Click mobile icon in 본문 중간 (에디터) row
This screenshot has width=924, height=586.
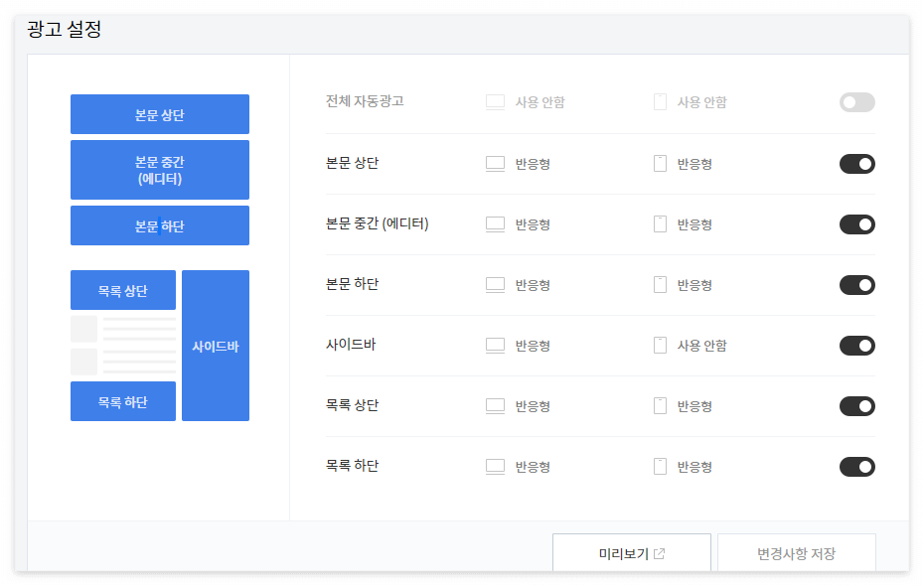[x=660, y=224]
